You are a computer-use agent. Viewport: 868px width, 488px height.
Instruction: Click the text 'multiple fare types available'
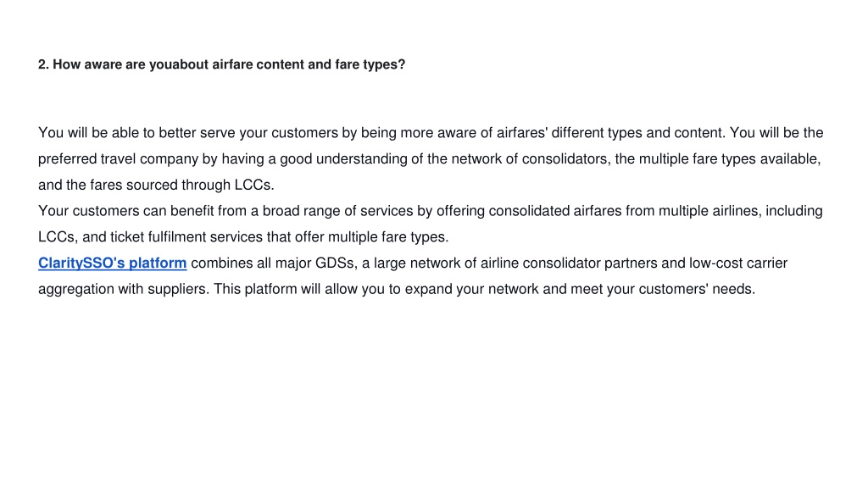(729, 158)
